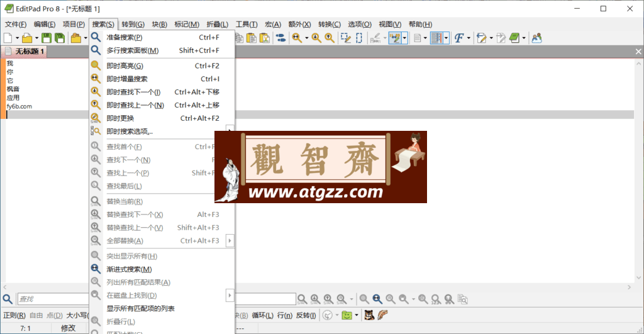Image resolution: width=644 pixels, height=334 pixels.
Task: Open the 编辑(E) menu
Action: pos(45,25)
